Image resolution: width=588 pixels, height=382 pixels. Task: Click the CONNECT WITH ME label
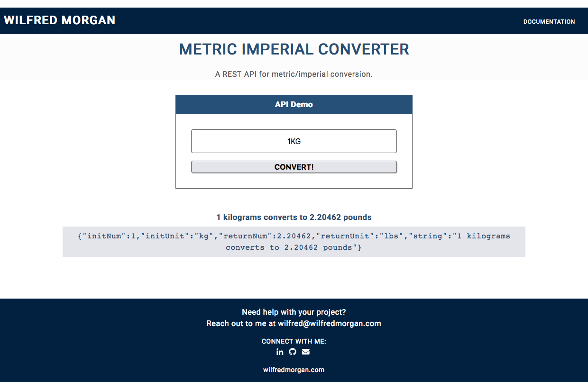pos(294,341)
